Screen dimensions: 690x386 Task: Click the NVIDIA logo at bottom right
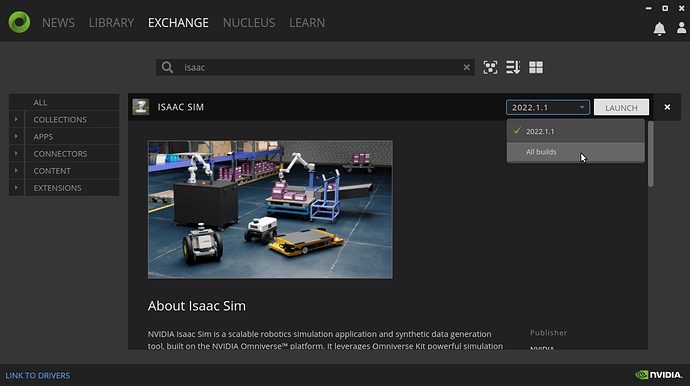pyautogui.click(x=659, y=375)
